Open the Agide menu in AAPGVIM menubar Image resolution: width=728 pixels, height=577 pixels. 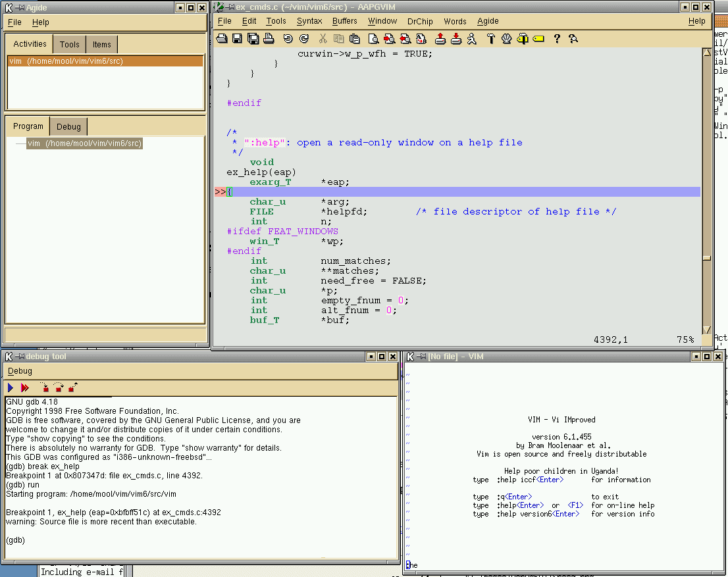tap(488, 21)
